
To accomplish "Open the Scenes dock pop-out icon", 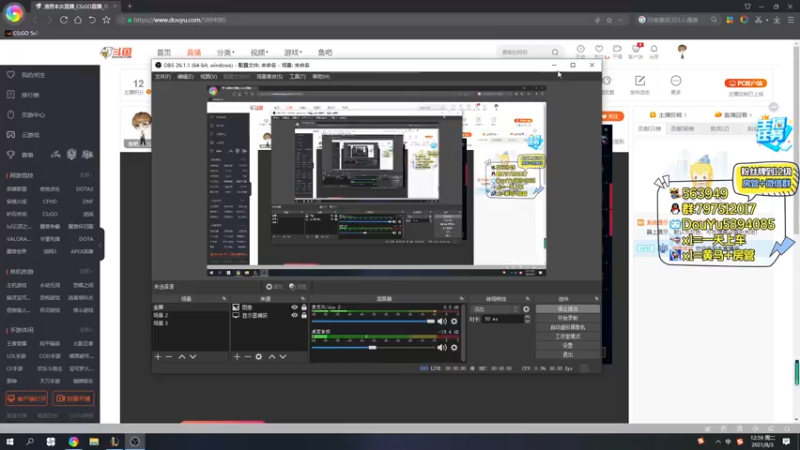I will coord(224,298).
